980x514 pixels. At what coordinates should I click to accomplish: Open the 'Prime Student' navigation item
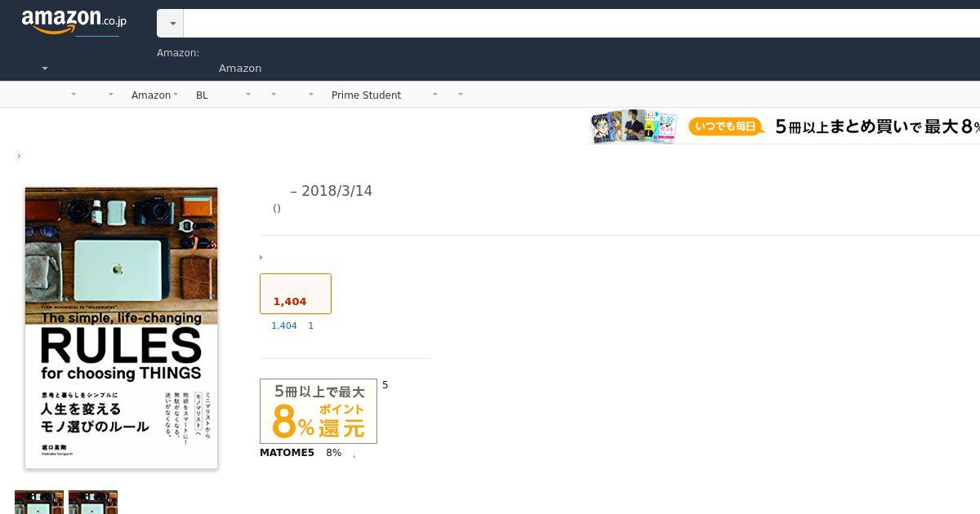[366, 95]
